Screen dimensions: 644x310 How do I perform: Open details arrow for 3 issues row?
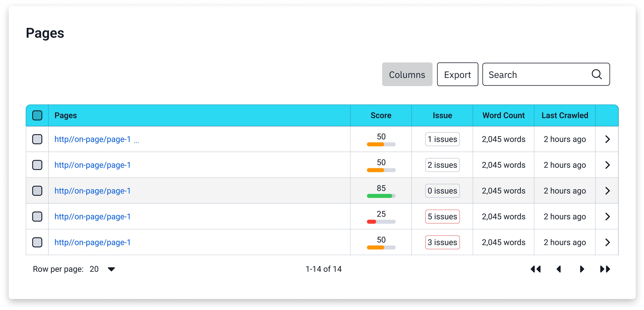(607, 242)
